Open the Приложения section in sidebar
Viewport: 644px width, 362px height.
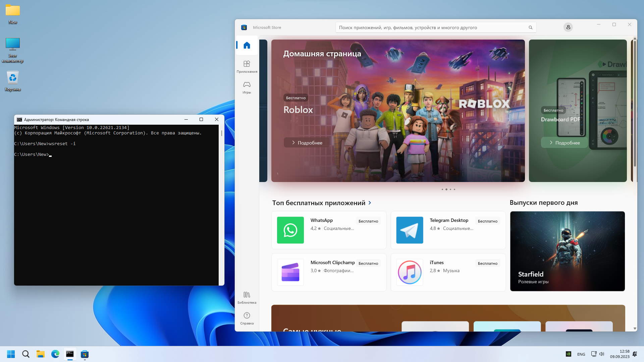coord(247,66)
